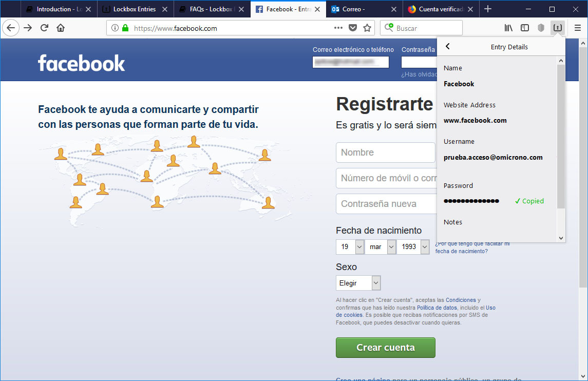The height and width of the screenshot is (381, 588).
Task: Click the browser forward arrow
Action: pyautogui.click(x=28, y=28)
